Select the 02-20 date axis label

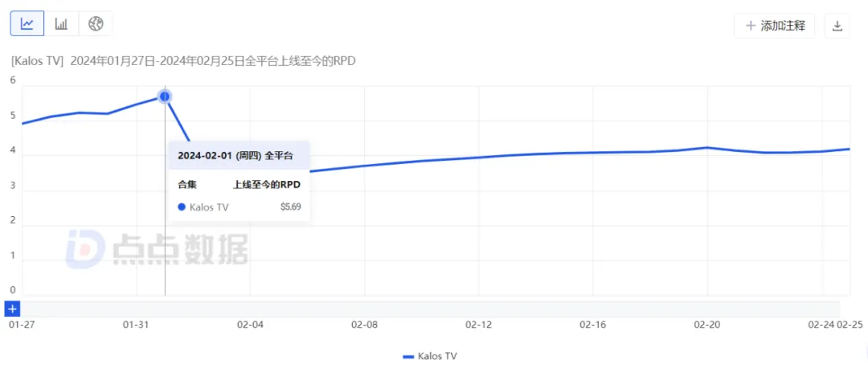706,325
